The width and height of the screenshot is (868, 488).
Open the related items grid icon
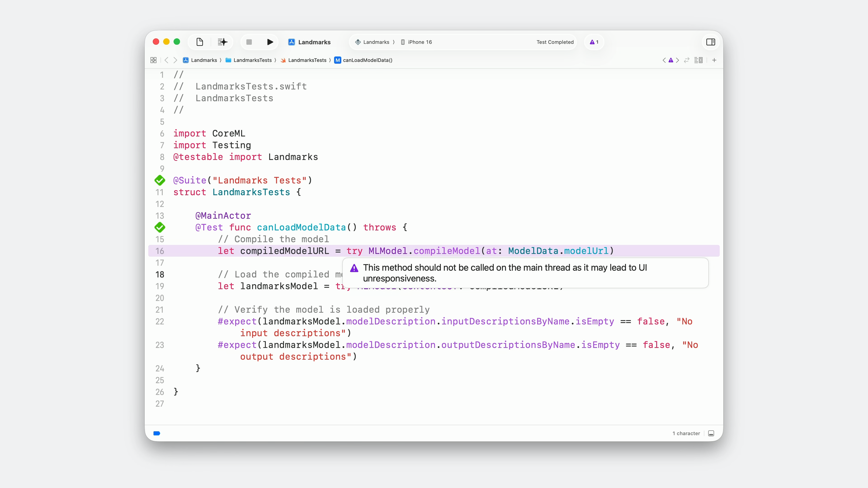coord(153,60)
